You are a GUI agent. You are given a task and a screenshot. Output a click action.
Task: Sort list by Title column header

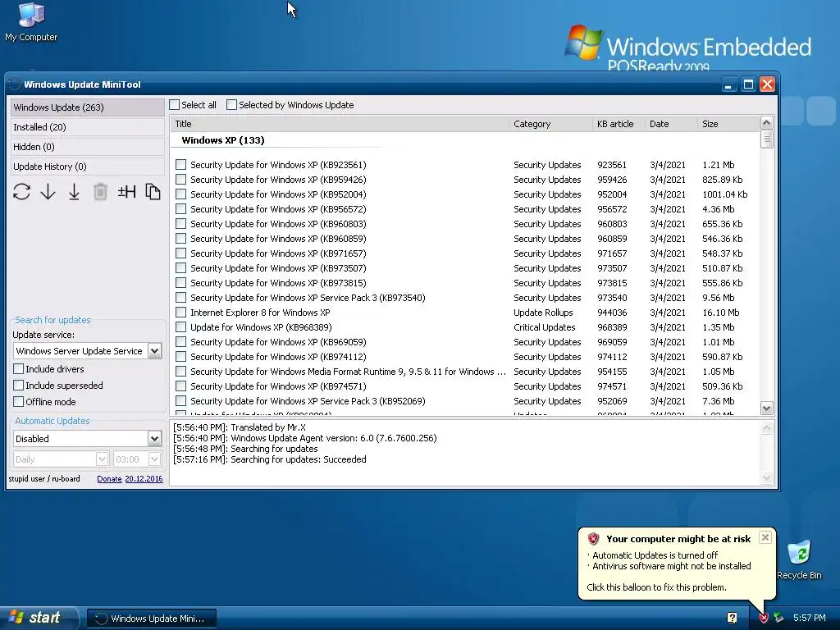[x=340, y=124]
